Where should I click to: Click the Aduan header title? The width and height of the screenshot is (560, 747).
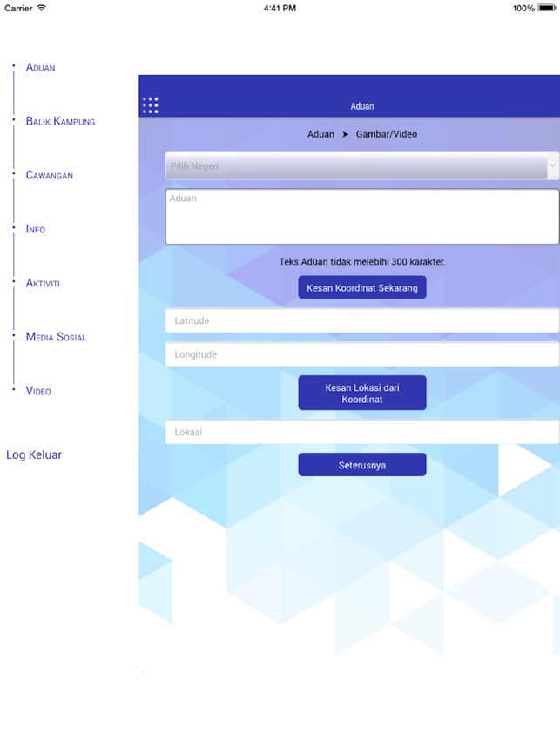point(362,106)
